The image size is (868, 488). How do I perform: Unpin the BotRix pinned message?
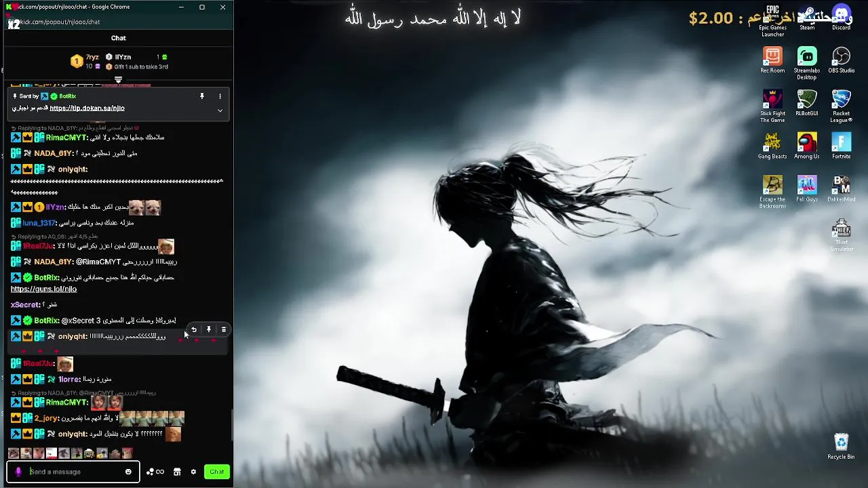click(x=201, y=96)
